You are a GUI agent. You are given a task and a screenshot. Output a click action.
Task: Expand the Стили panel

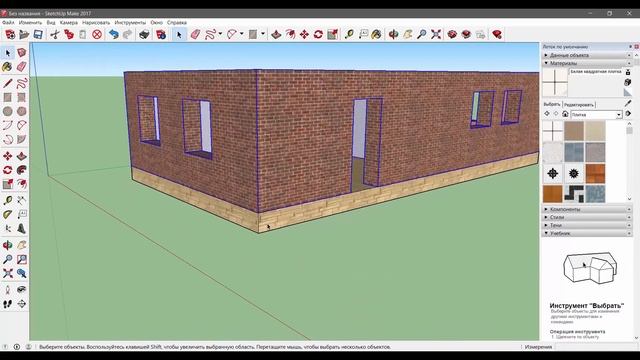(587, 217)
